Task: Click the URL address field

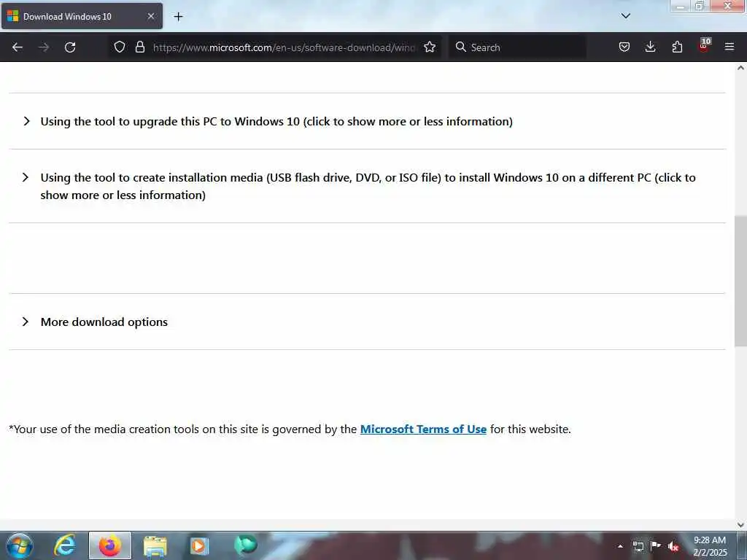Action: 285,47
